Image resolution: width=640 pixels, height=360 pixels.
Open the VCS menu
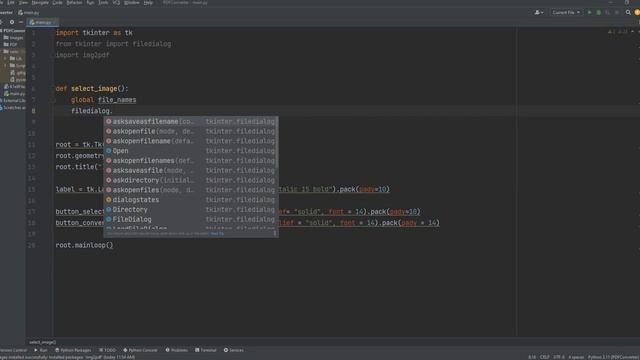pos(116,2)
